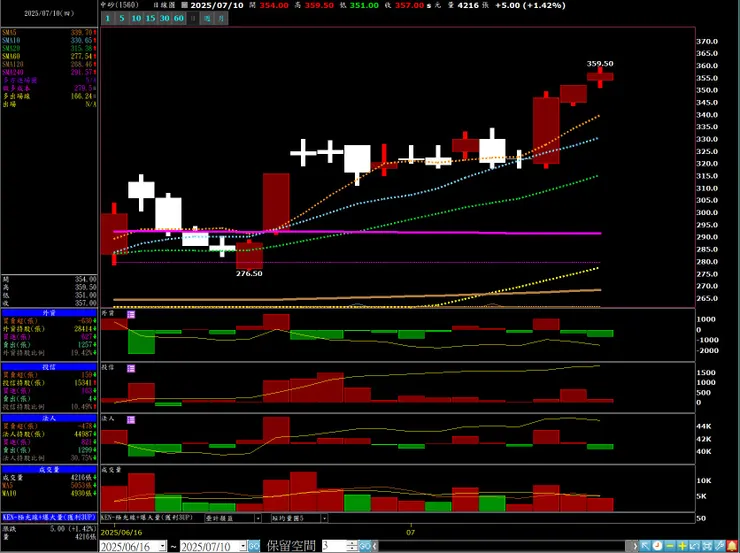Screen dimensions: 740x553
Task: Open the 外資 panel settings icon
Action: [131, 314]
